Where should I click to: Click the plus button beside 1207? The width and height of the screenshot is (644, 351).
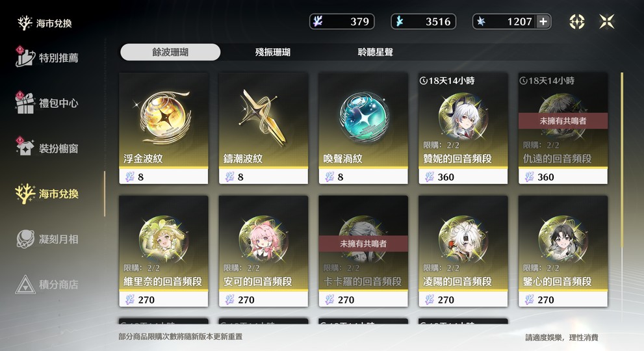[x=543, y=21]
